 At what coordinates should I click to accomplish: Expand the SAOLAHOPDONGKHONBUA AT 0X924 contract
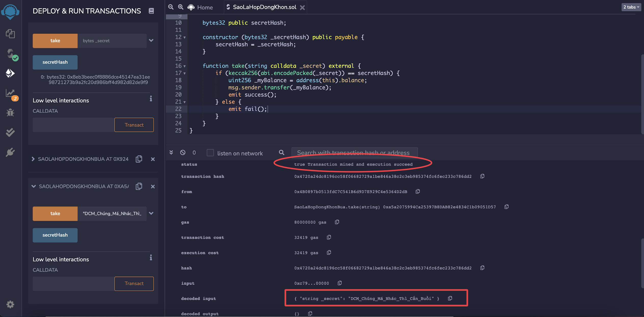pos(33,159)
